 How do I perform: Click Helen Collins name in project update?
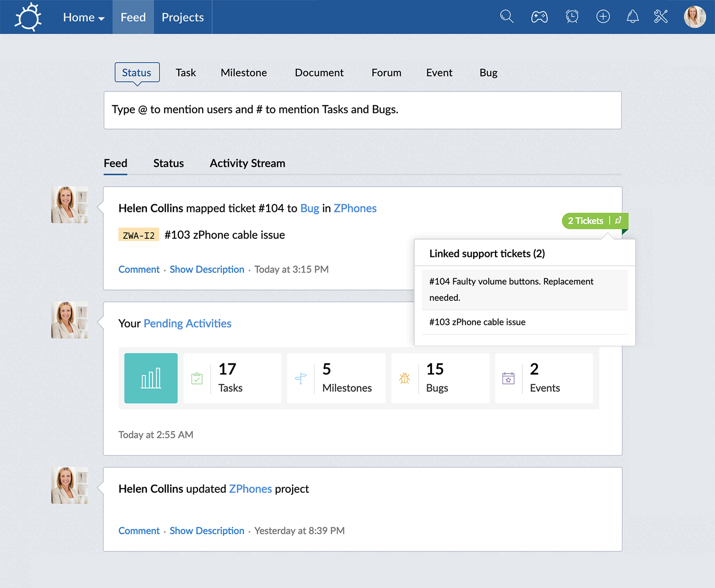click(x=151, y=489)
